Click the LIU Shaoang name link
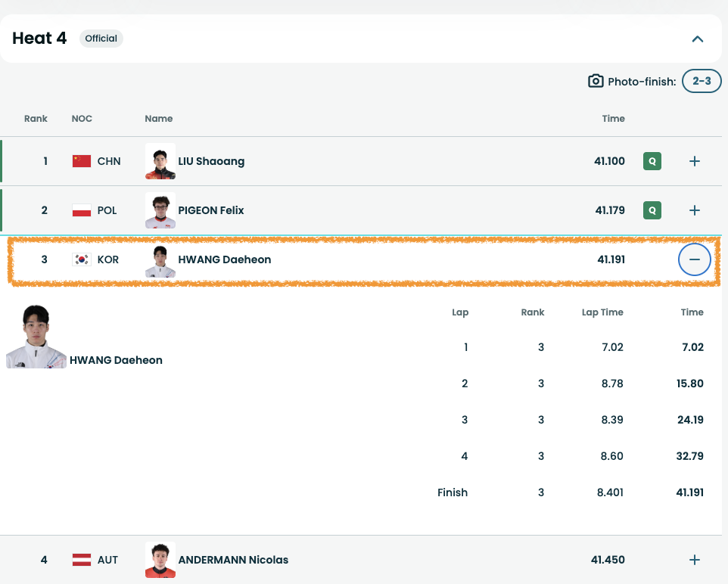 (211, 161)
